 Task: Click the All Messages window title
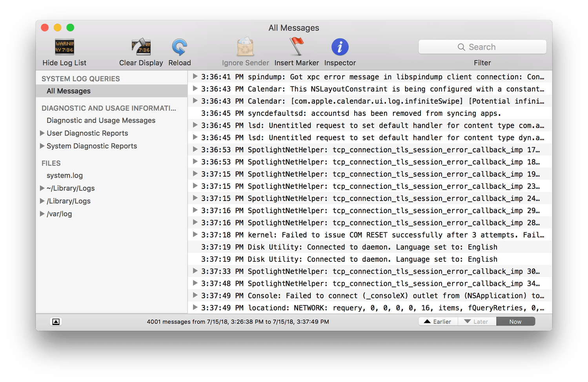(x=294, y=28)
